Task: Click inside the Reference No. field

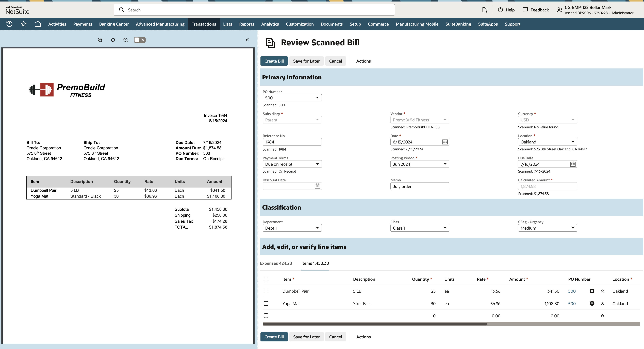Action: pyautogui.click(x=292, y=142)
